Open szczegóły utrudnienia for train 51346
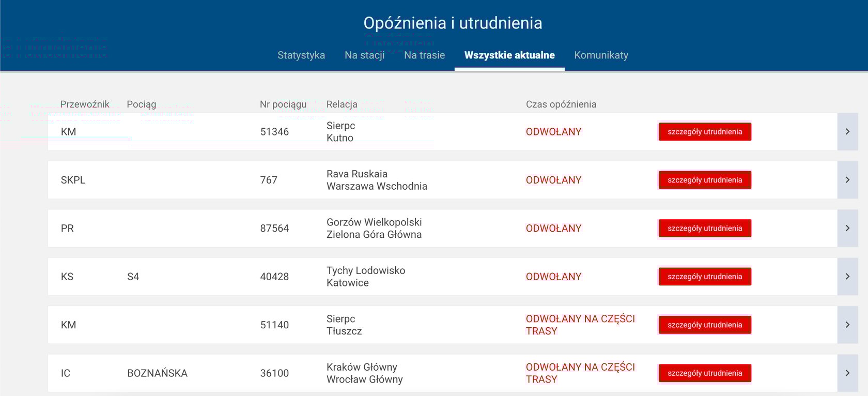The height and width of the screenshot is (396, 868). (x=705, y=132)
